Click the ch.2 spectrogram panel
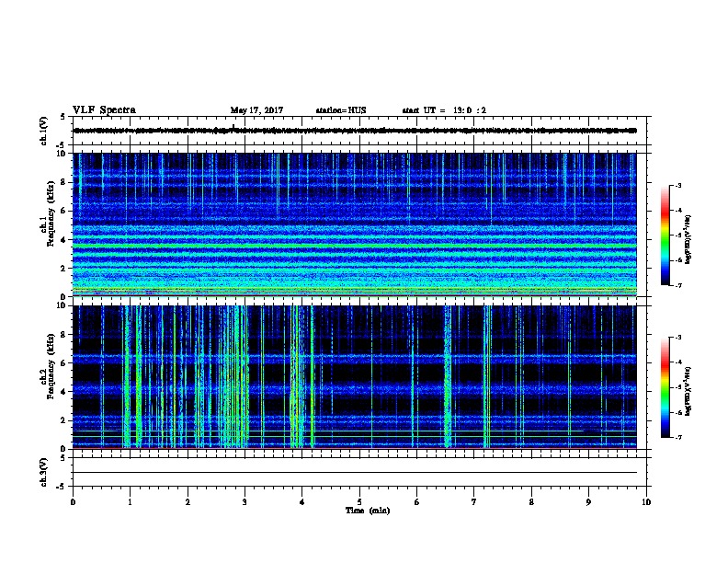The image size is (728, 563). pos(355,377)
